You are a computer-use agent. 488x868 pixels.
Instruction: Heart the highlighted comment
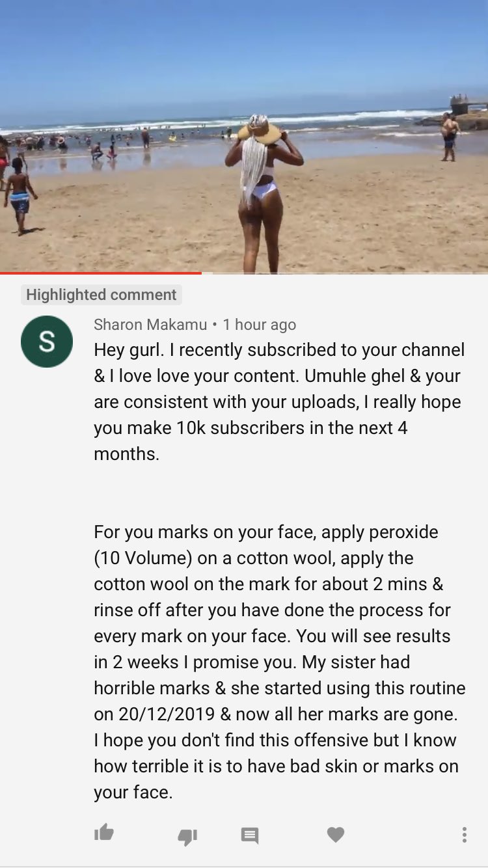click(336, 834)
